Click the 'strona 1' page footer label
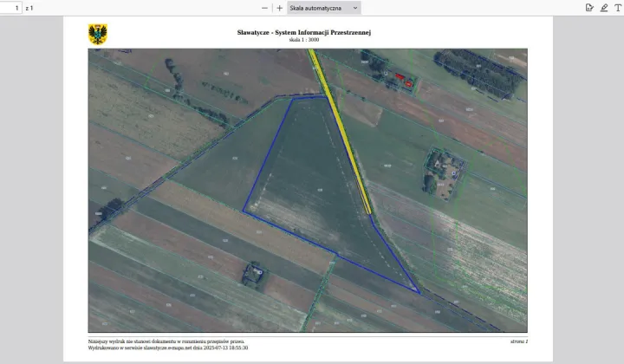 [x=518, y=341]
